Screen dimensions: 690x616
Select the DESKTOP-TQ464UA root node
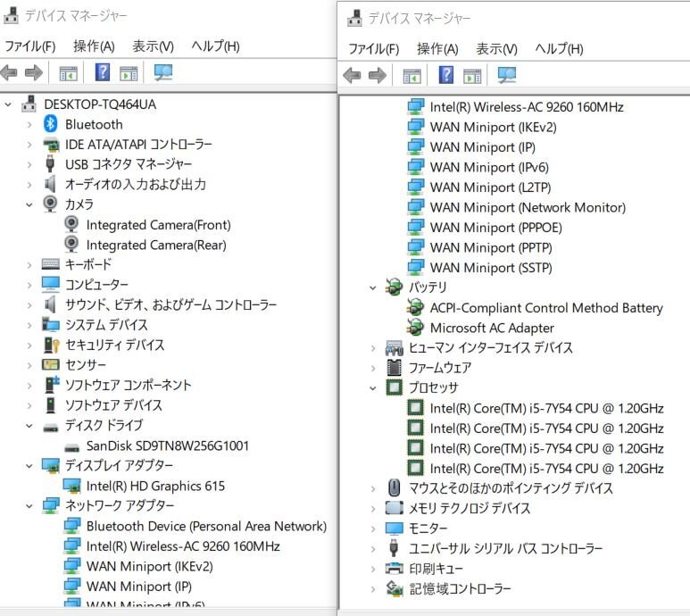(x=100, y=104)
